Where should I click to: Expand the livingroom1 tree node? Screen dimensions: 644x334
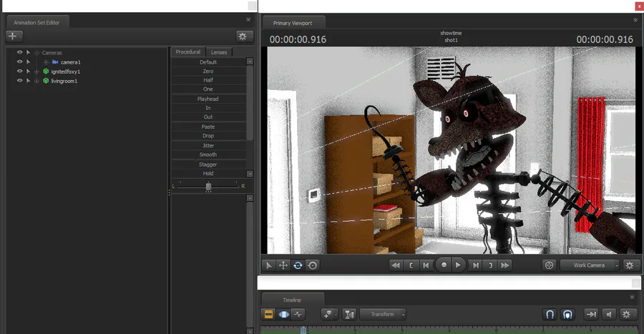coord(36,82)
